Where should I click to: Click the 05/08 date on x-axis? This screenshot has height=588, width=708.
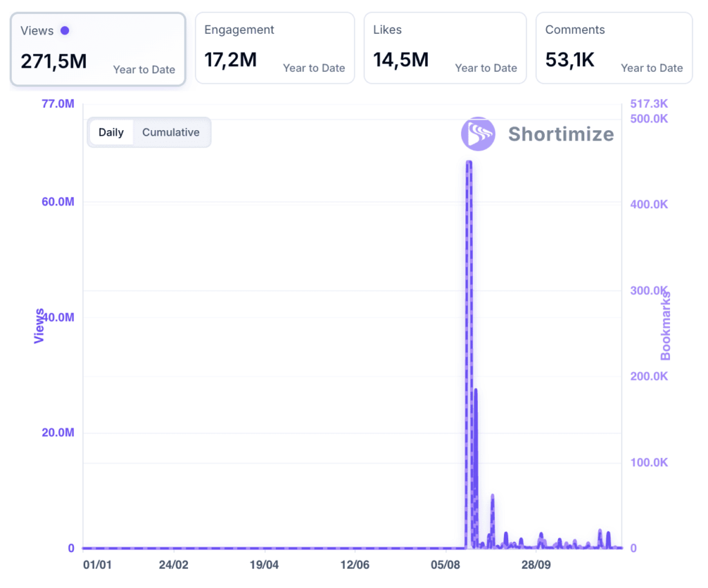pos(446,565)
